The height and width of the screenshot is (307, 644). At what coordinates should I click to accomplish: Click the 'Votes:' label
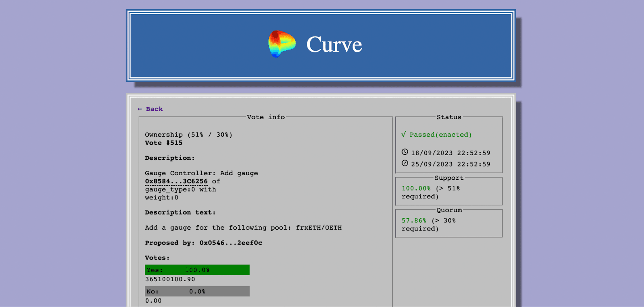pyautogui.click(x=157, y=258)
